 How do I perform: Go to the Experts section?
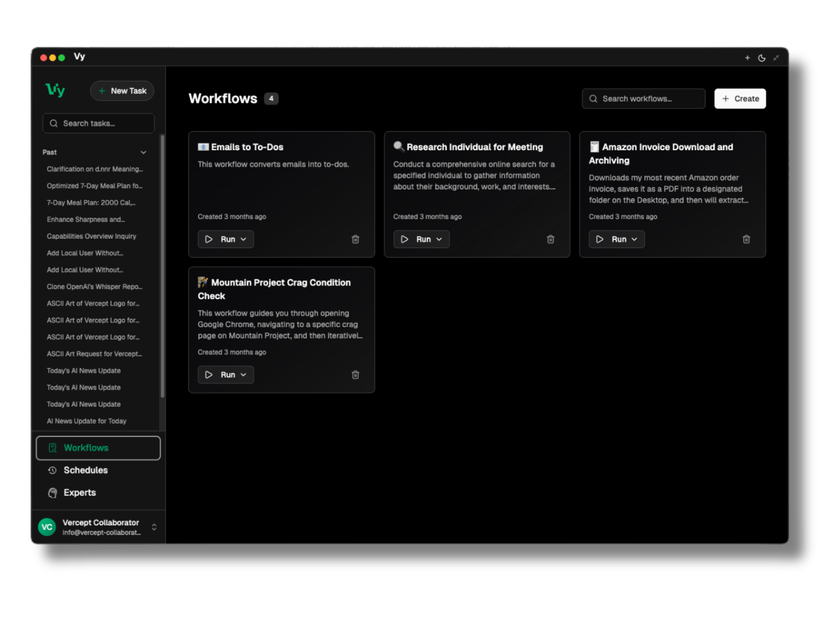80,493
